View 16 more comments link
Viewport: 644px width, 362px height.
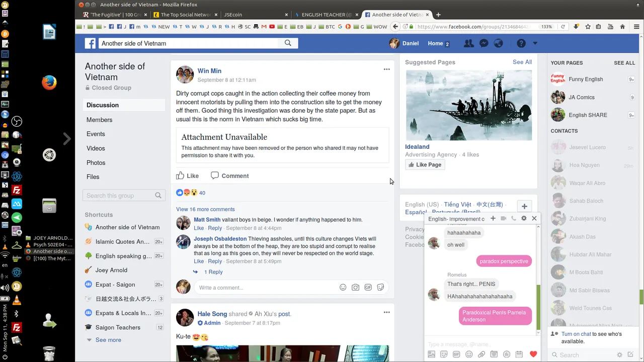coord(205,209)
